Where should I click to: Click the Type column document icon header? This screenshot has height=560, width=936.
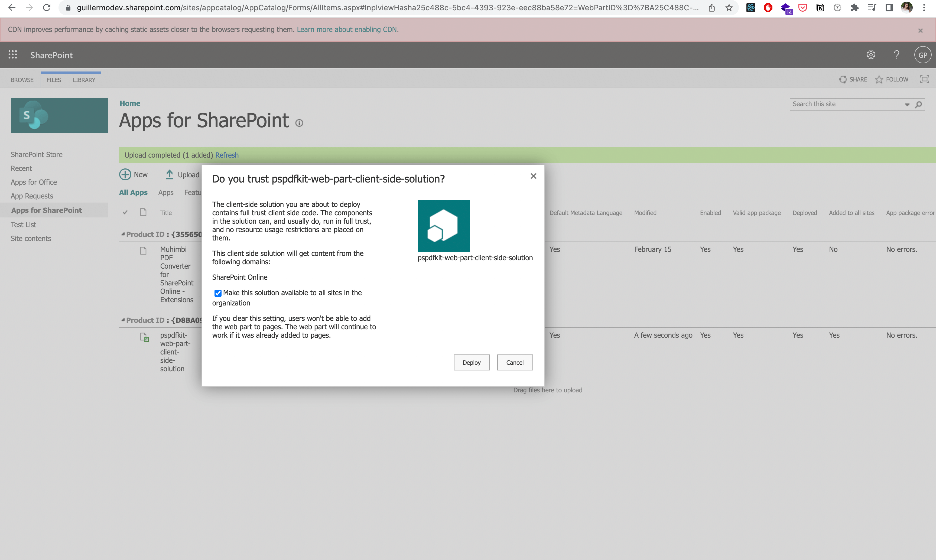tap(143, 212)
